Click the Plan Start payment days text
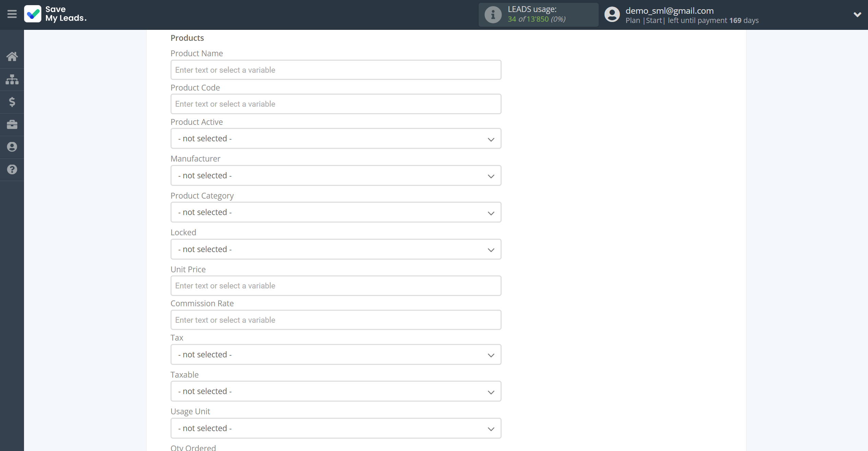Image resolution: width=868 pixels, height=451 pixels. pyautogui.click(x=692, y=21)
